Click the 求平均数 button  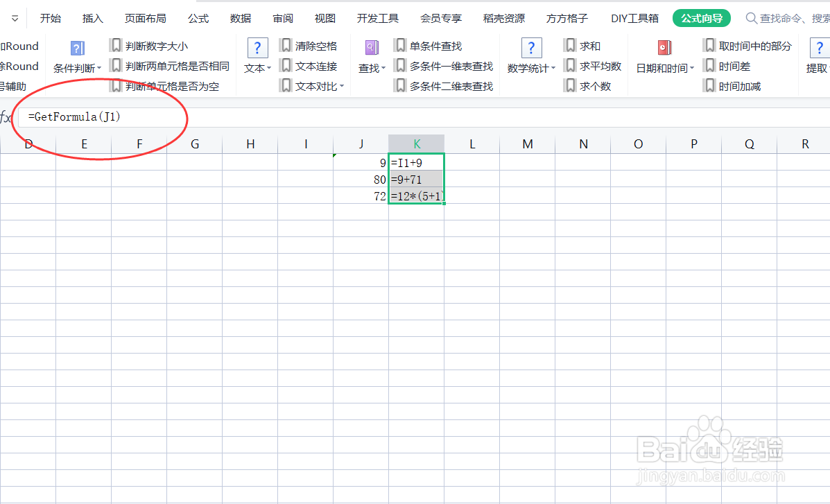point(593,66)
